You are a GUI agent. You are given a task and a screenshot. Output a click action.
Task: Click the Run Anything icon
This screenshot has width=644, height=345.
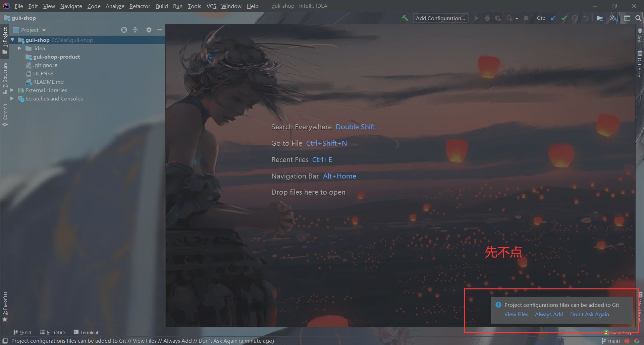627,18
